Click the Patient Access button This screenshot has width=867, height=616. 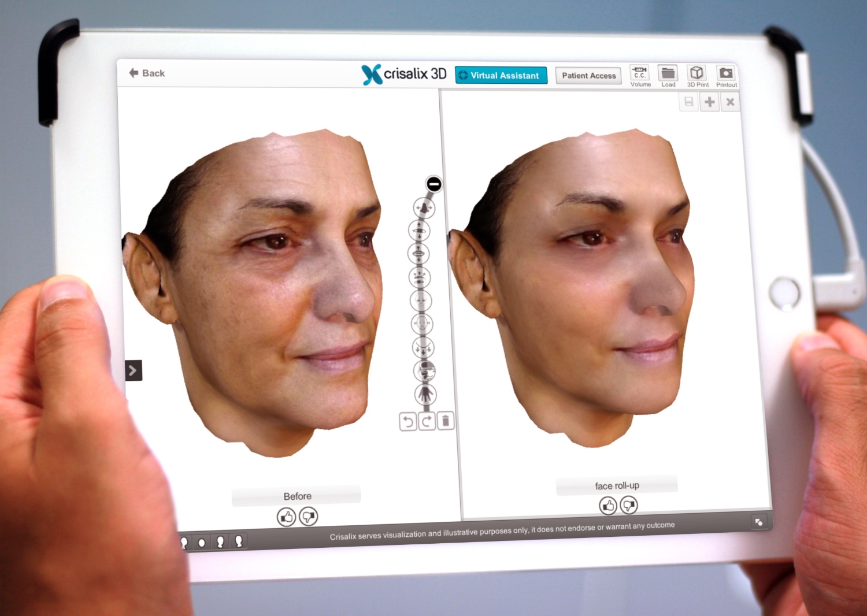pos(588,76)
